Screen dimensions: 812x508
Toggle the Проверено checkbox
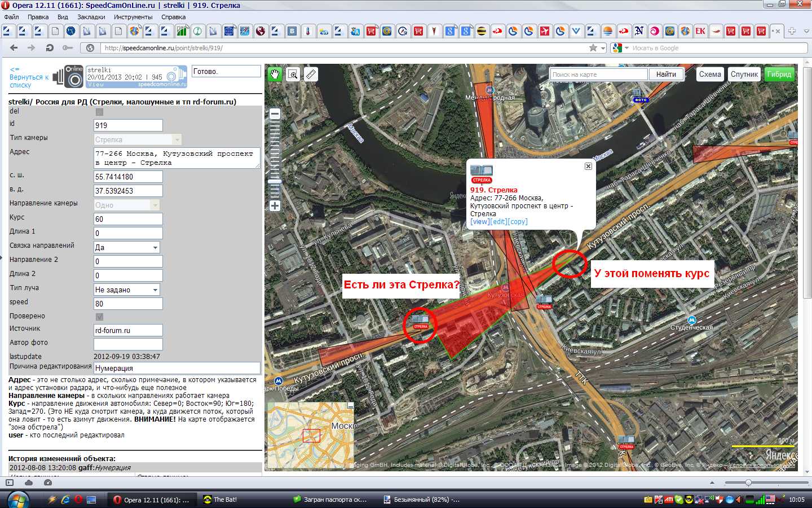(99, 317)
